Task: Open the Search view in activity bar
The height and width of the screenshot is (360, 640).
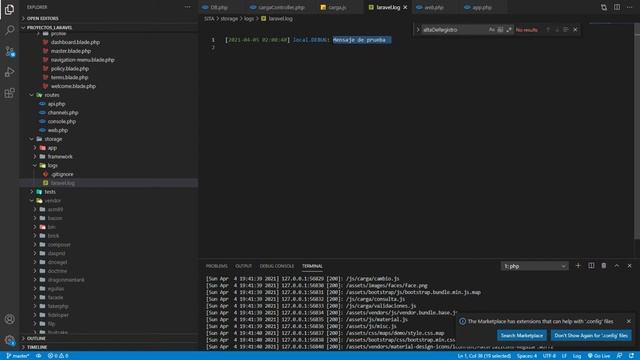Action: click(9, 30)
